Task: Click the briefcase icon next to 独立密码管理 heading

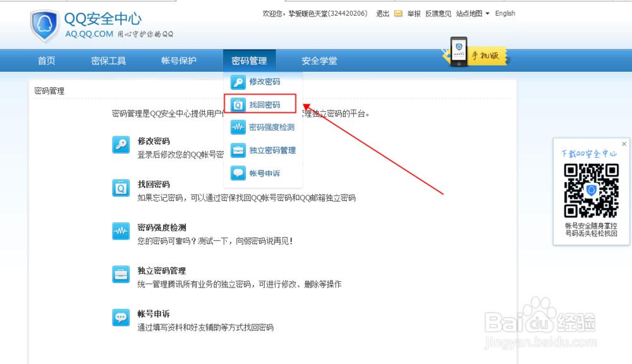Action: coord(121,274)
